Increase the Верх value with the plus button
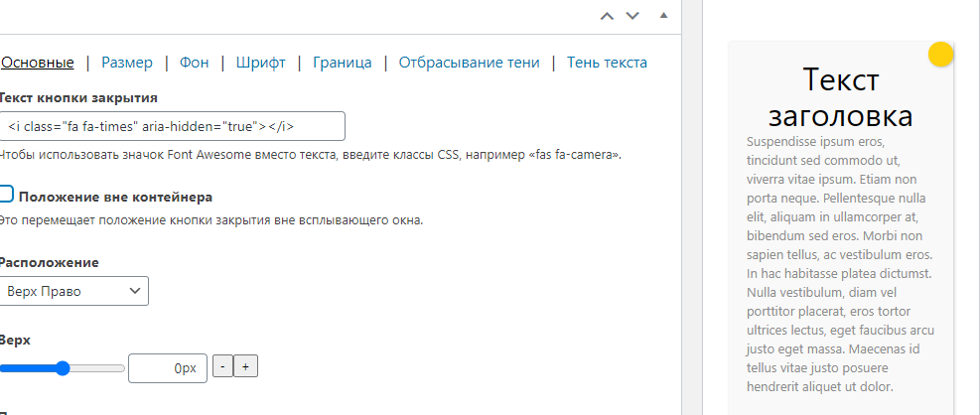The height and width of the screenshot is (415, 980). 245,367
